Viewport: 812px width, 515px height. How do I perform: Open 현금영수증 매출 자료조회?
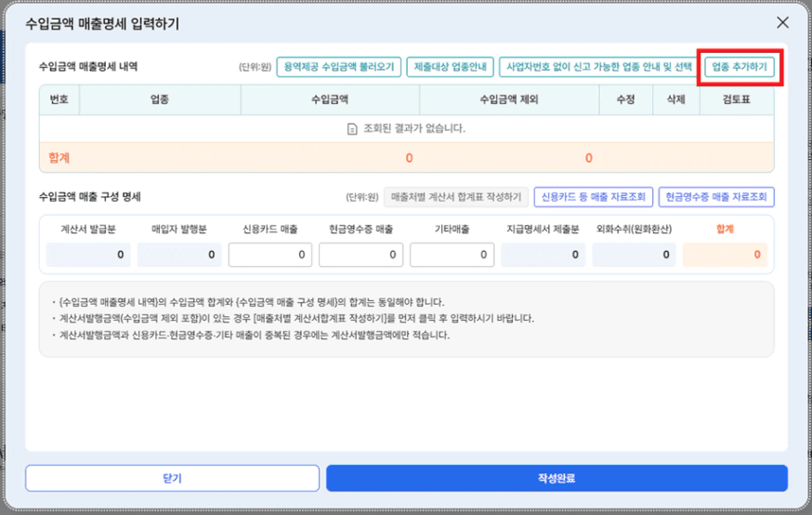click(716, 197)
